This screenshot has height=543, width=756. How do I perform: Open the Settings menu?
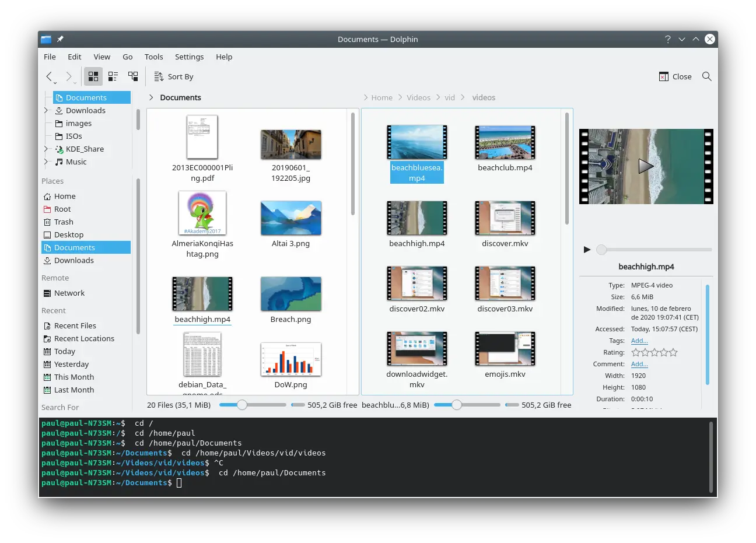tap(189, 57)
